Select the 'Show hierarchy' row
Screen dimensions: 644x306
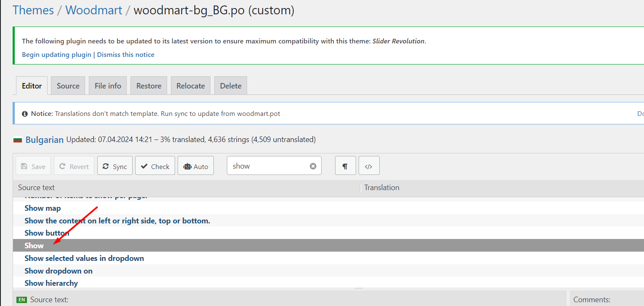328,283
